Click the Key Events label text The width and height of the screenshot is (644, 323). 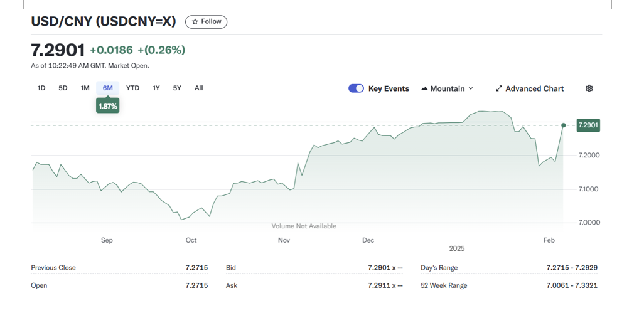tap(389, 89)
